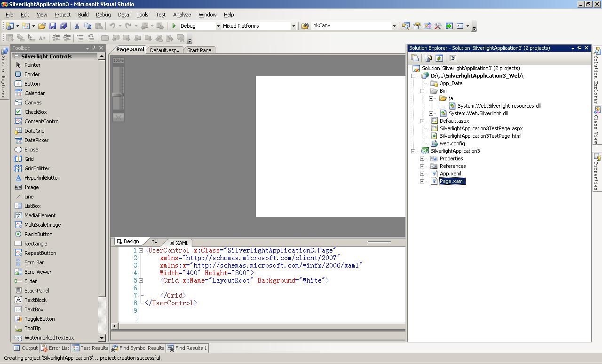
Task: Open the Properties Window toolbar icon
Action: click(416, 26)
